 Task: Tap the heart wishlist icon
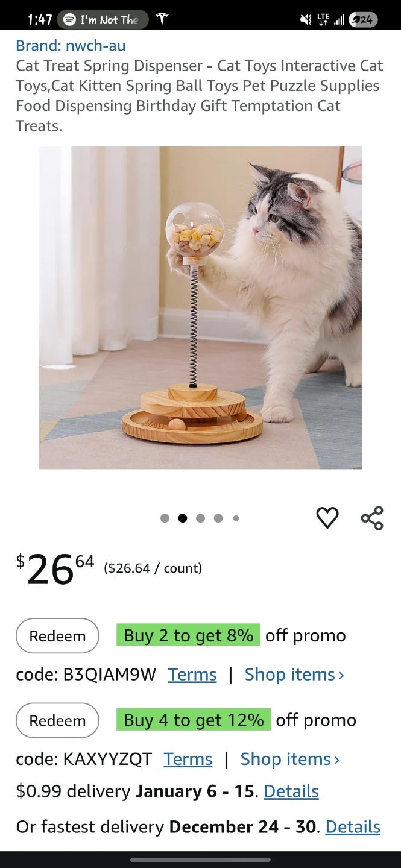click(x=327, y=518)
